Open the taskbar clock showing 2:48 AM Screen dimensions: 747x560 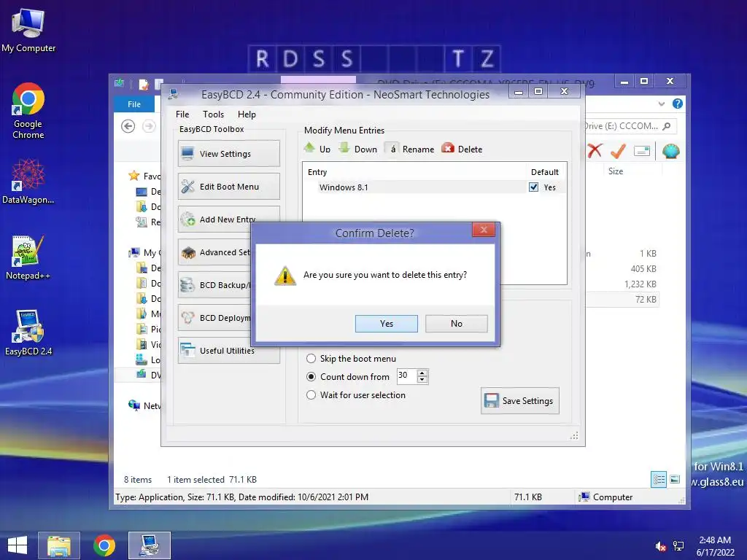pos(715,546)
